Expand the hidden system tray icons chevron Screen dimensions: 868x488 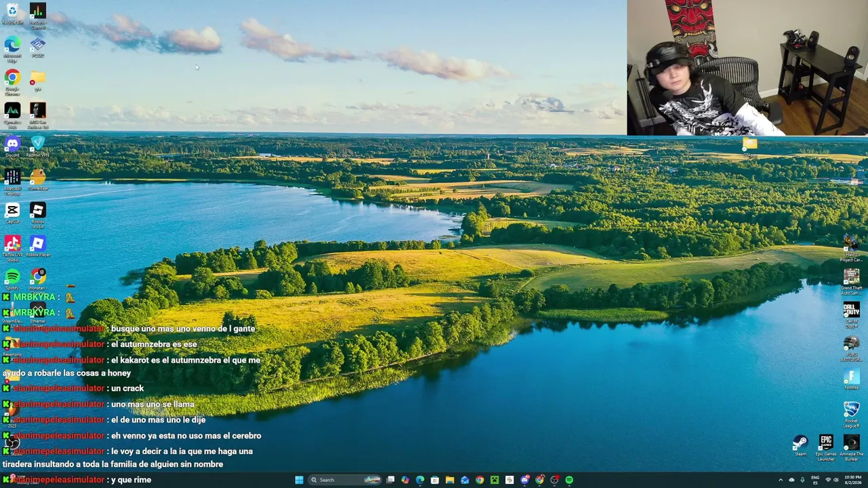coord(780,480)
